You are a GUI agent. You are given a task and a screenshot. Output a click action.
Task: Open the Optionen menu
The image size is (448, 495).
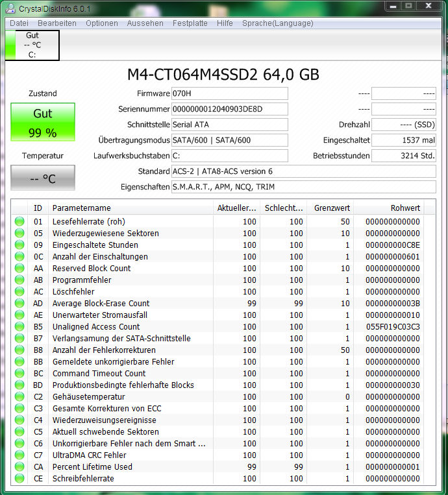pyautogui.click(x=102, y=23)
